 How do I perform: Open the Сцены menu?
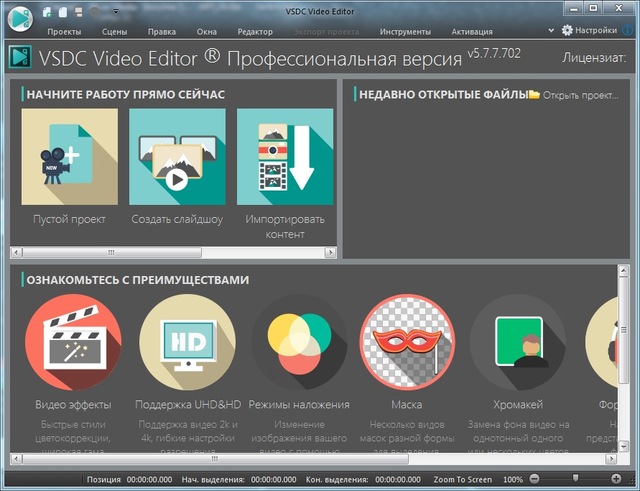click(x=115, y=32)
